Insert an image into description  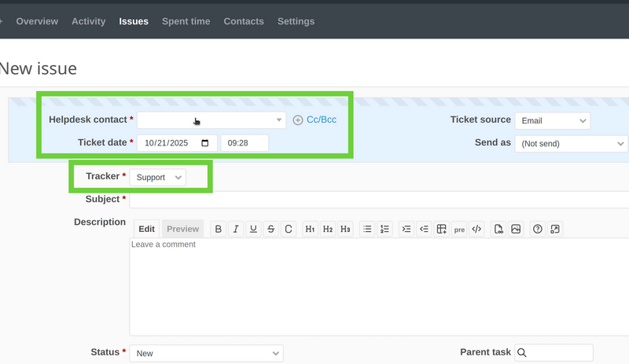516,229
